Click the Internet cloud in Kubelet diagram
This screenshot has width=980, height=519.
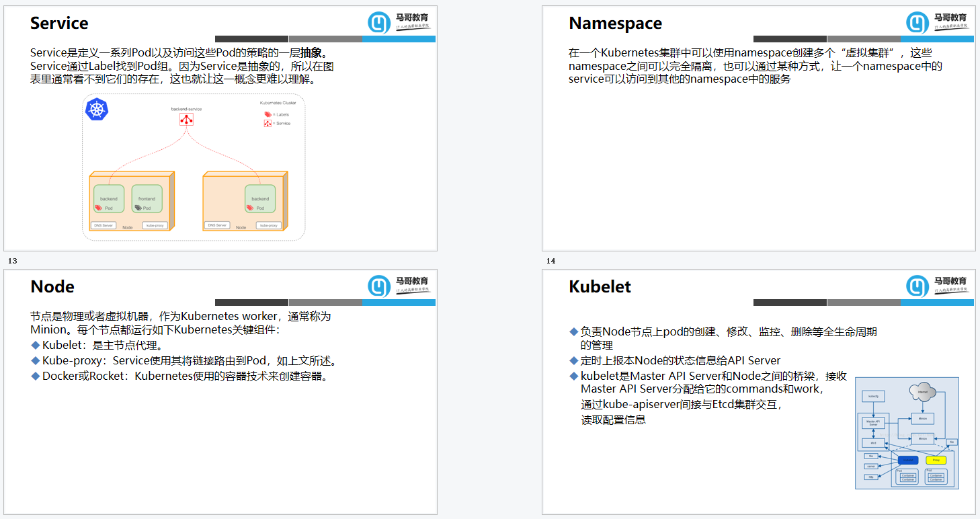point(923,392)
